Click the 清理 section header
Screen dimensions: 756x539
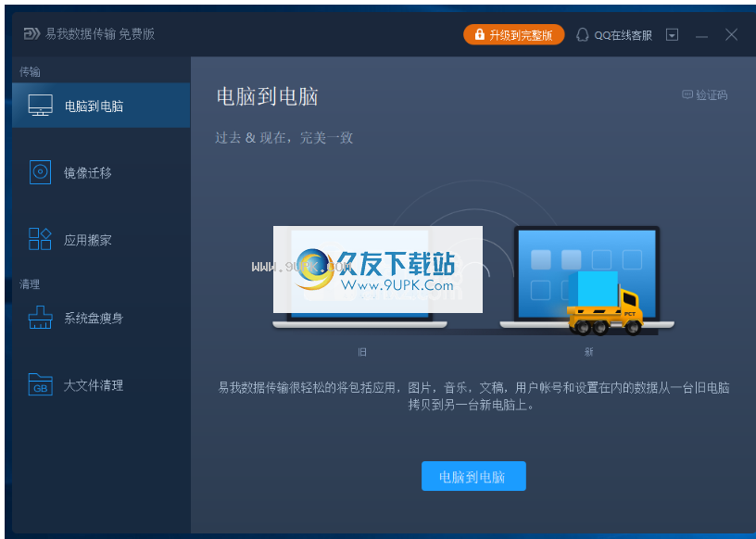(30, 284)
